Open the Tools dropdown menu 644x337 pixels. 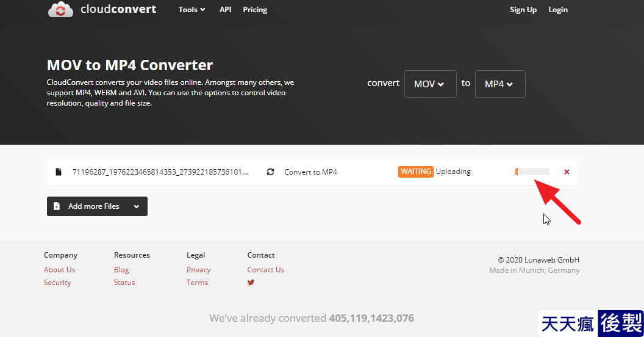point(191,9)
